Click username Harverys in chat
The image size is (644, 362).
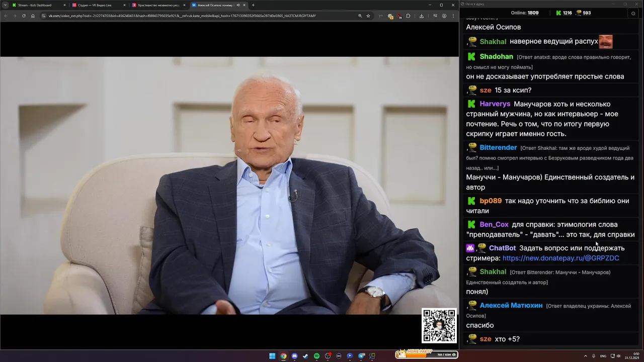[x=495, y=104]
